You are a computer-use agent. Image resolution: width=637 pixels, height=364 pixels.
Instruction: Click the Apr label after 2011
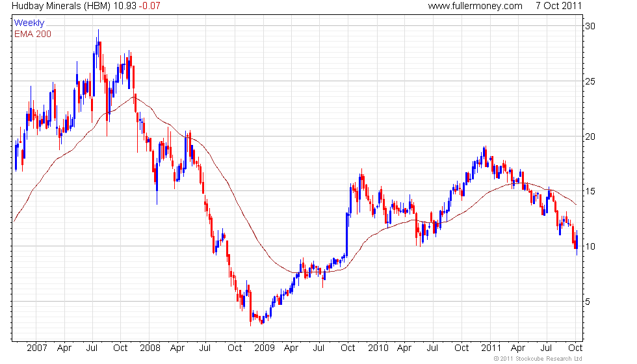[517, 348]
